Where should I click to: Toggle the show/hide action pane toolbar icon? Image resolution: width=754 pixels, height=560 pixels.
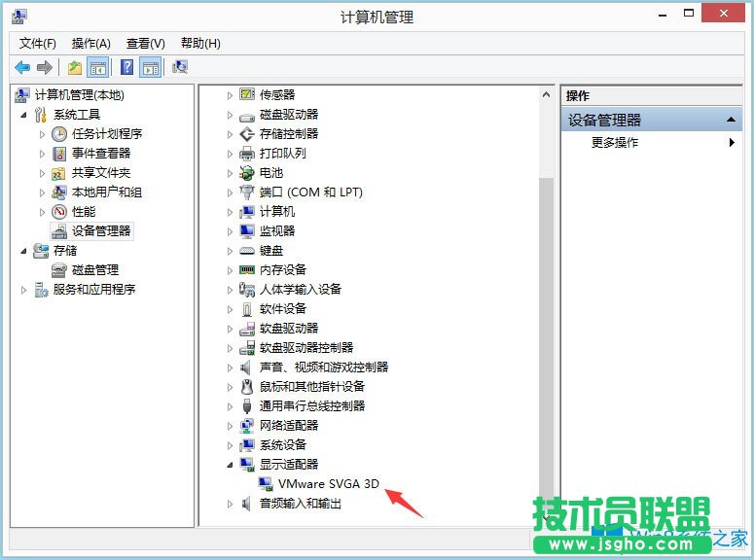tap(150, 68)
